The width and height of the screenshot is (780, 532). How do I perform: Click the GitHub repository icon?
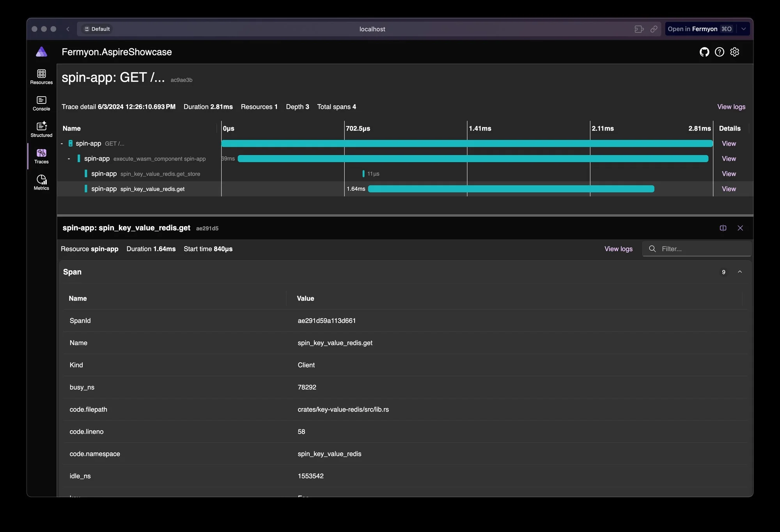(x=704, y=52)
